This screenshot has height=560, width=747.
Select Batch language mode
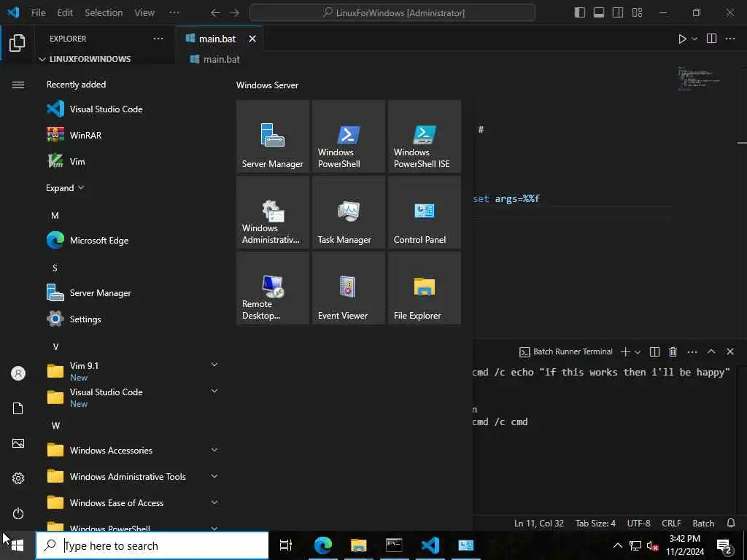pyautogui.click(x=703, y=523)
